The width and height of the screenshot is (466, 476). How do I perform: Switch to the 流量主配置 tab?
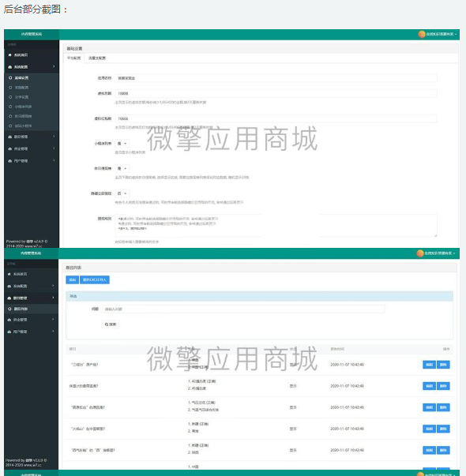coord(97,58)
